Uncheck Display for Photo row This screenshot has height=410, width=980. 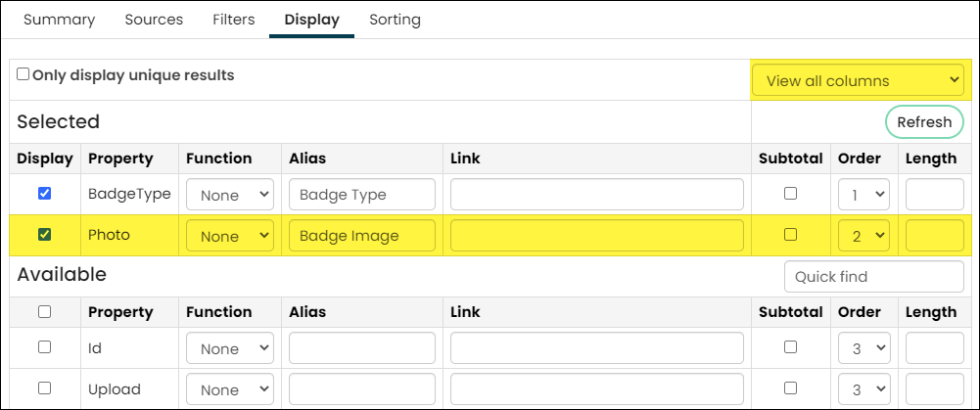click(x=44, y=235)
